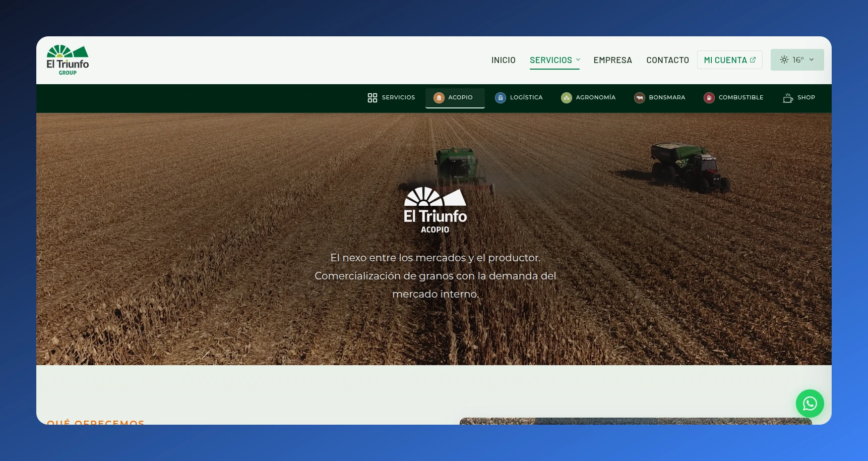Viewport: 868px width, 461px height.
Task: Click the hero text 'El nexo entre los mercados y el productor.'
Action: (x=436, y=258)
